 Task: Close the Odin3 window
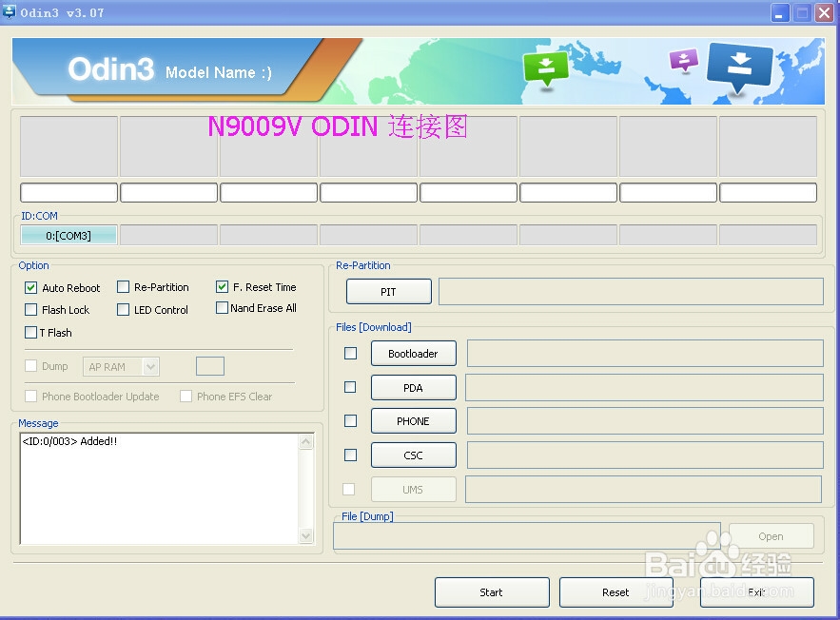(824, 12)
